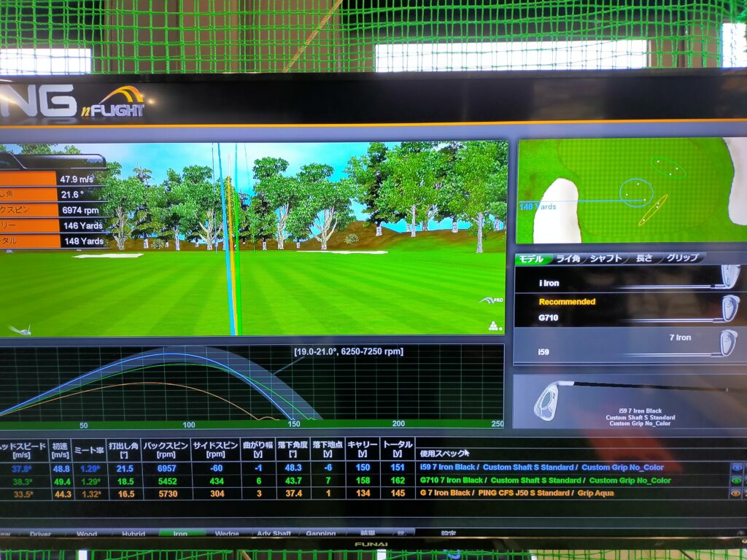Select the 'i59 7 Iron Black / Custom Shaft S Standard' spec row
Viewport: 747px width, 560px height.
[x=542, y=467]
